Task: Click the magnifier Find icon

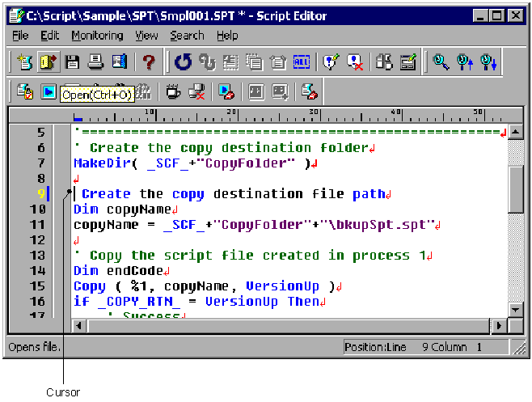Action: (x=441, y=62)
